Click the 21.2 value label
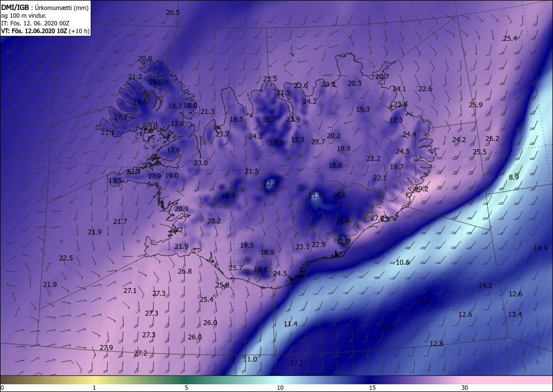This screenshot has height=392, width=553. tap(135, 76)
